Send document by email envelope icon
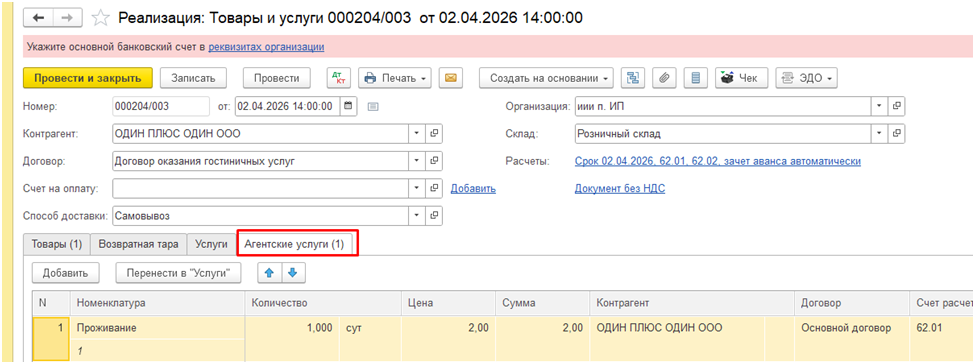Viewport: 975px width, 364px height. pyautogui.click(x=451, y=78)
